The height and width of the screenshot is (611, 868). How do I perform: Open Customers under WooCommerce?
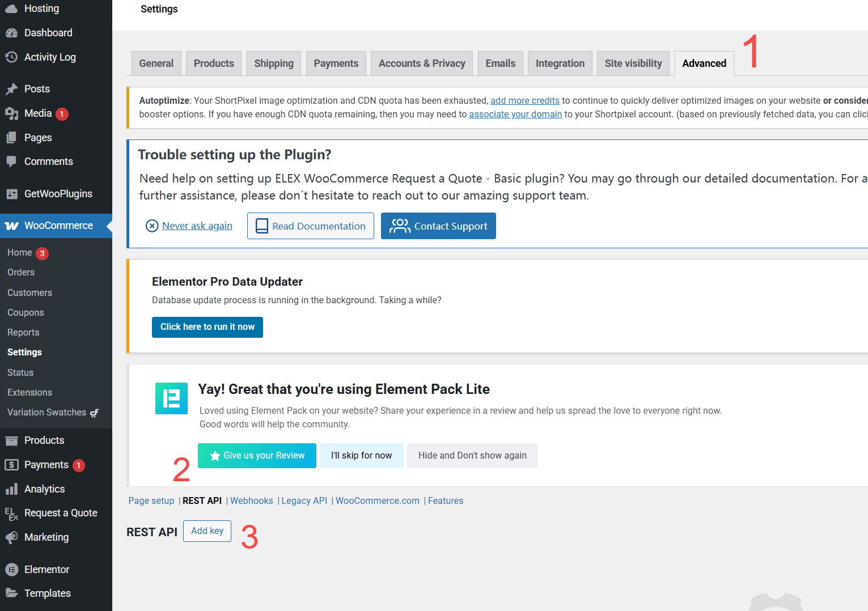(x=29, y=293)
